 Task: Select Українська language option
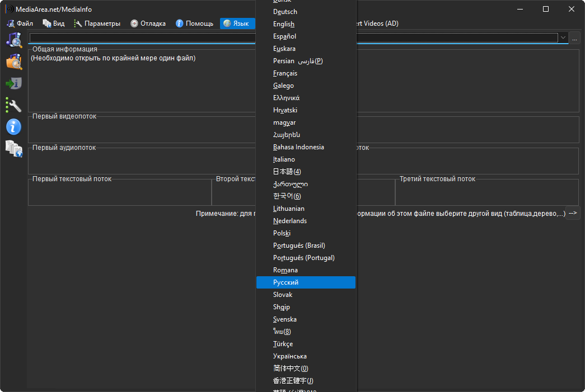point(289,356)
